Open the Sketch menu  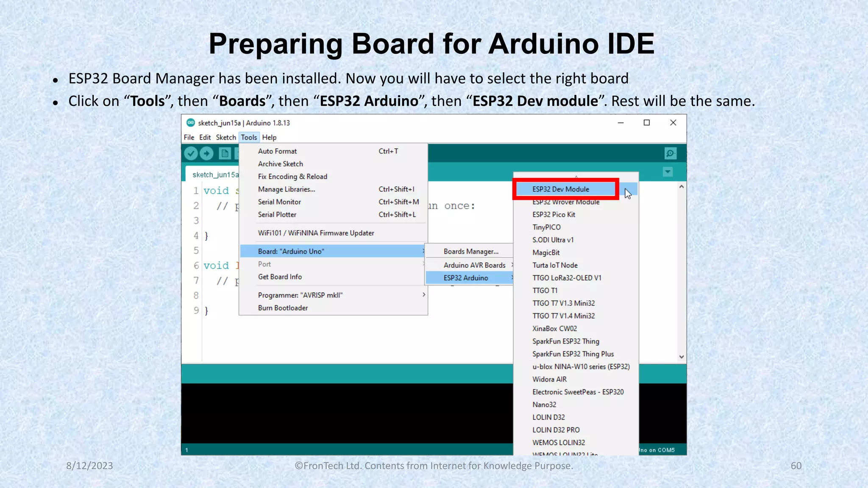226,137
